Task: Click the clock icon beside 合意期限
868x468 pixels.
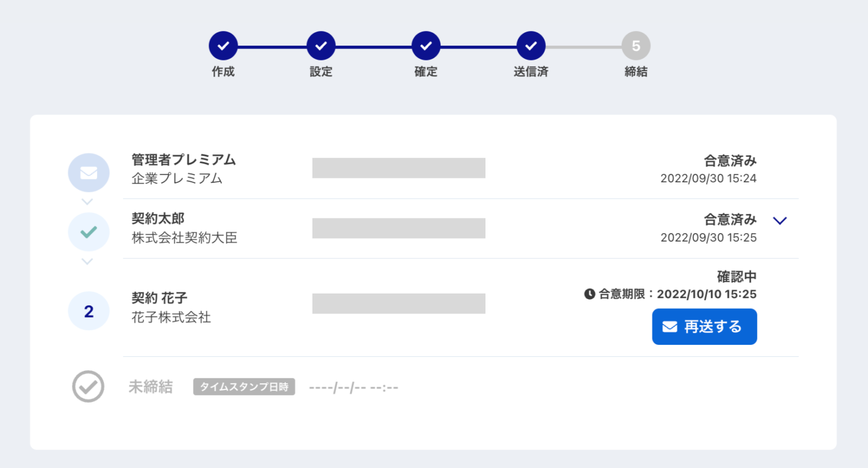Action: [589, 294]
